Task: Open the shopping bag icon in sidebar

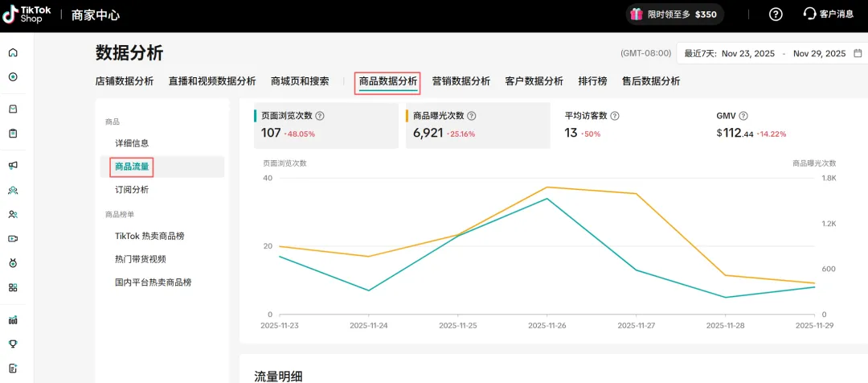Action: [13, 109]
